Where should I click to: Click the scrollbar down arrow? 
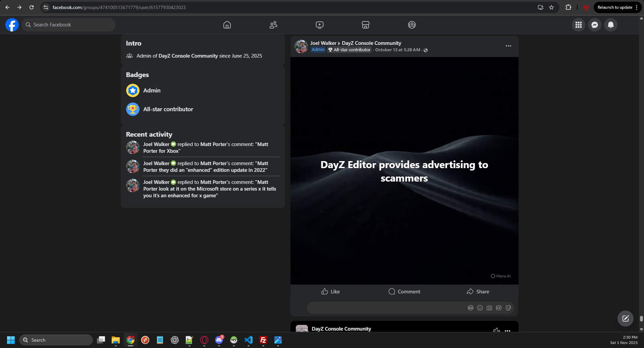641,330
